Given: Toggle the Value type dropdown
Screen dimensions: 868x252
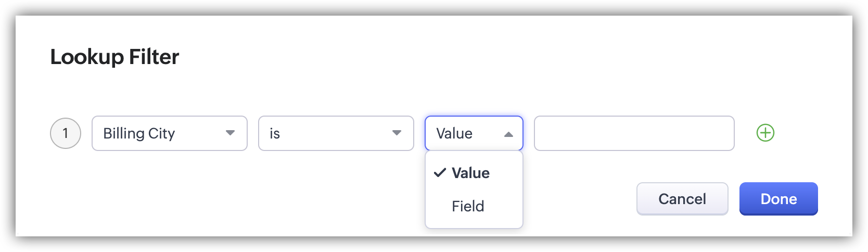Looking at the screenshot, I should [474, 133].
